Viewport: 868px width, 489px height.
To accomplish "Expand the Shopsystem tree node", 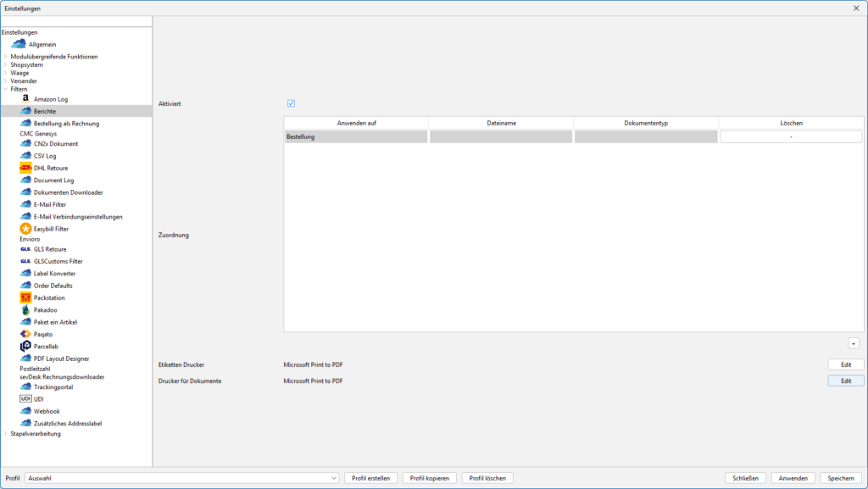I will click(x=5, y=64).
